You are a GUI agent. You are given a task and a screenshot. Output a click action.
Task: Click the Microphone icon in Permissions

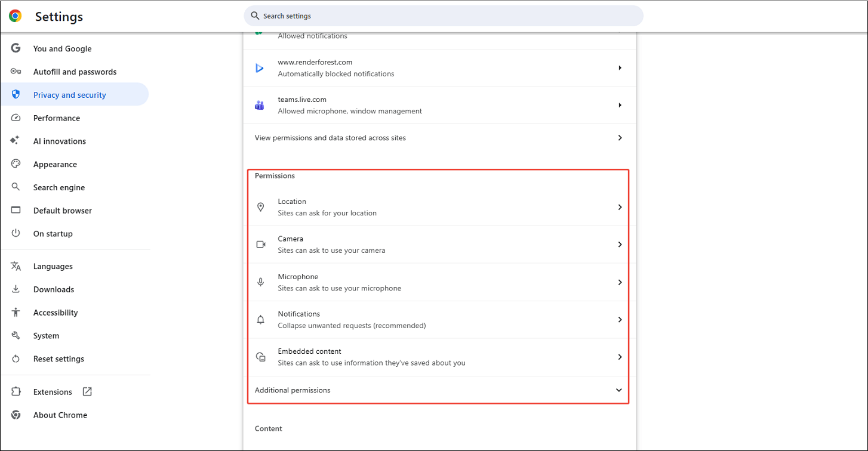260,282
